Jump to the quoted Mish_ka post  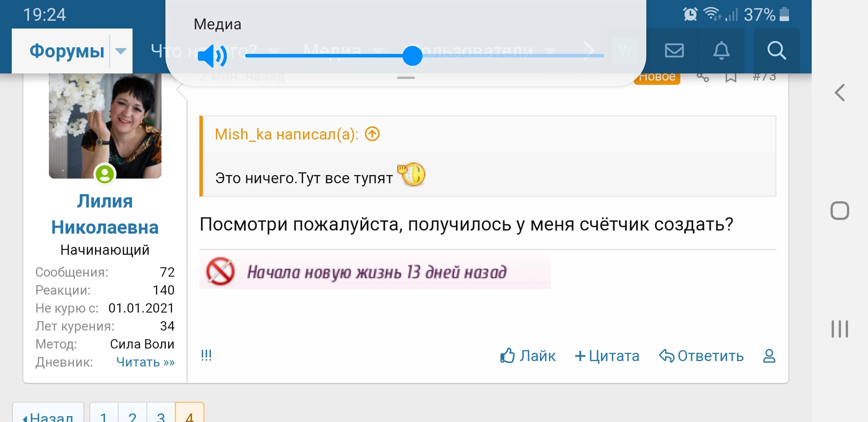(372, 134)
